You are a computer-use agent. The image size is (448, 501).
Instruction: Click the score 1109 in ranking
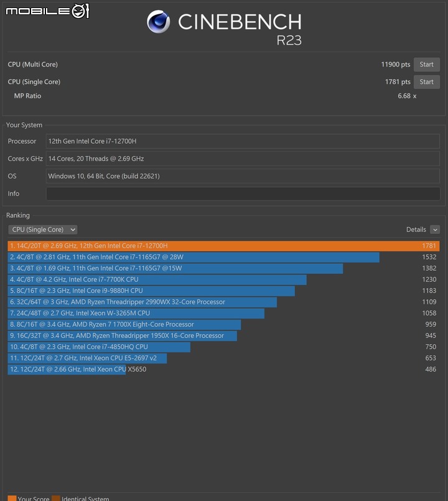(x=429, y=302)
